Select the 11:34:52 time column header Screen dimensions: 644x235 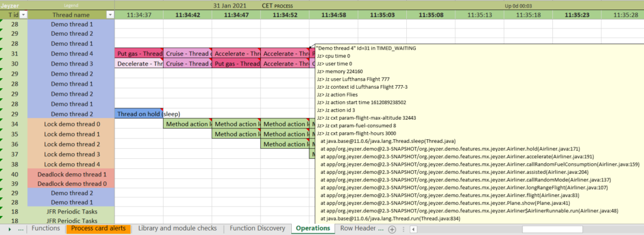click(285, 15)
